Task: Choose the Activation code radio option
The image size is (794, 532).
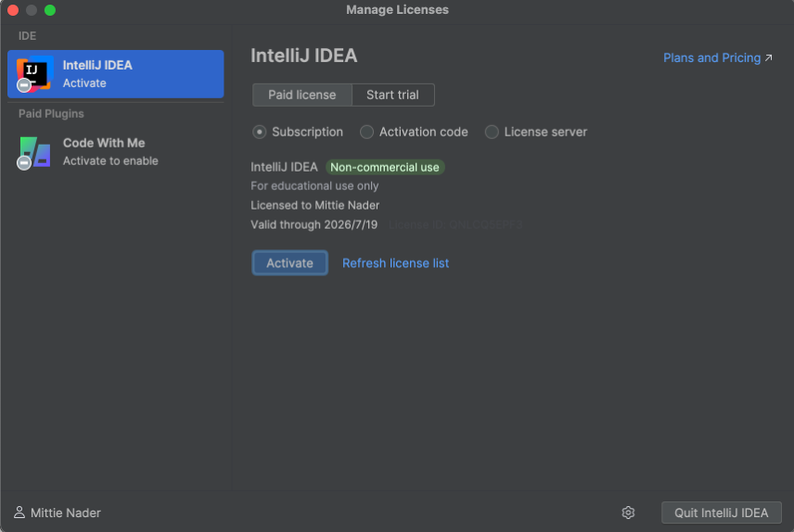Action: point(366,133)
